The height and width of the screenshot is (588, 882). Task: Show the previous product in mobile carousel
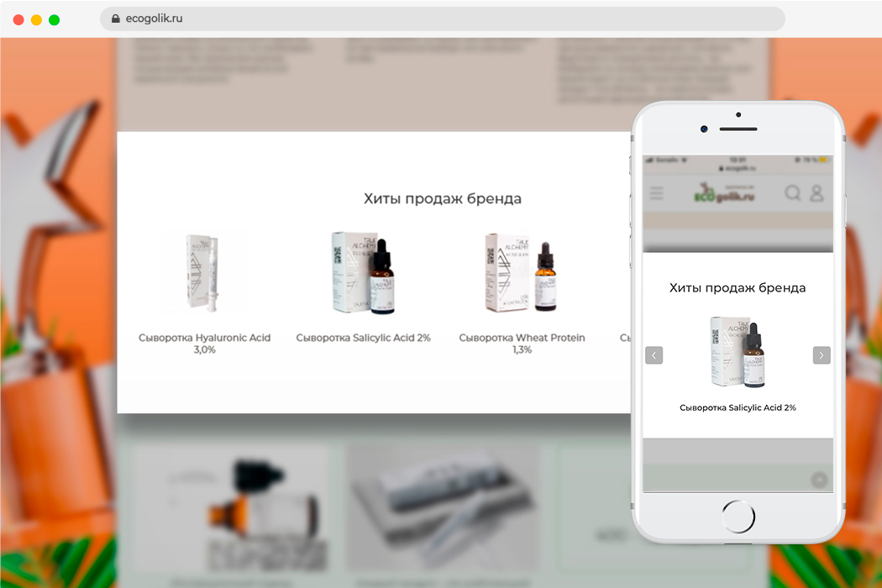pyautogui.click(x=654, y=355)
